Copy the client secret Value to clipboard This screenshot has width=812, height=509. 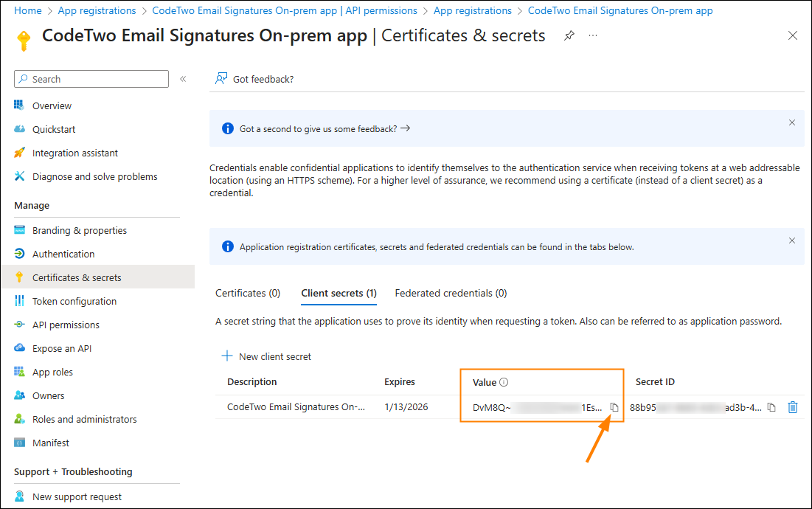click(614, 407)
